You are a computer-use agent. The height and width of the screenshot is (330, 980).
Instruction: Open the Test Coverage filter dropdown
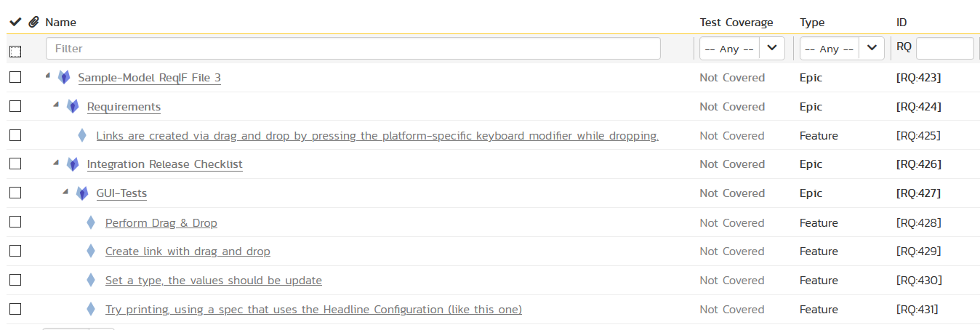[x=742, y=49]
